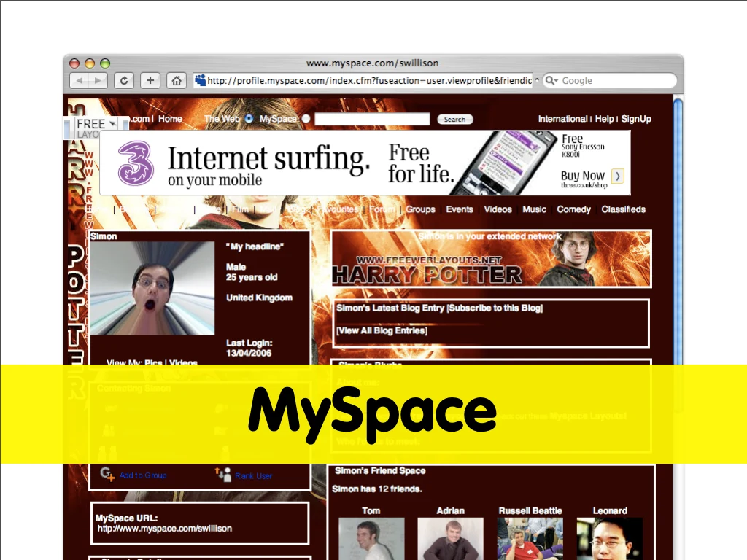
Task: Go to the browser home page icon
Action: click(x=177, y=80)
